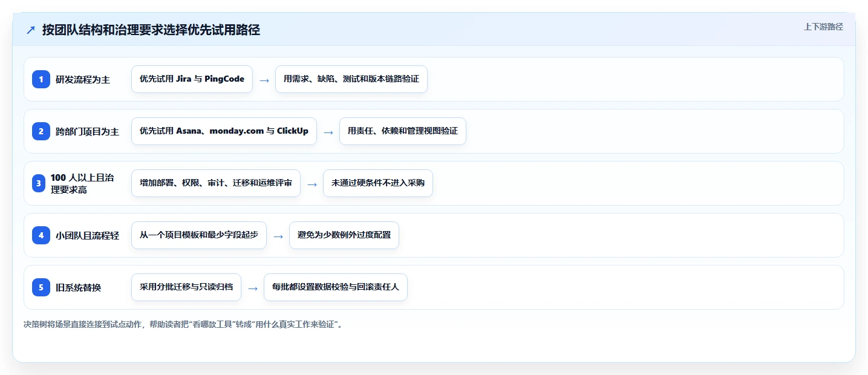The height and width of the screenshot is (375, 868).
Task: Click the number 2 badge
Action: 41,131
